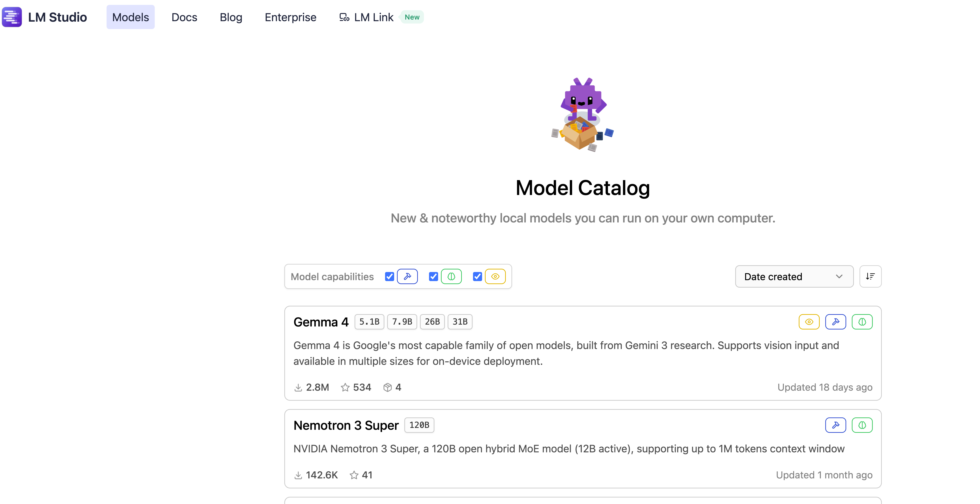Go to the Models tab
This screenshot has width=980, height=504.
coord(131,17)
